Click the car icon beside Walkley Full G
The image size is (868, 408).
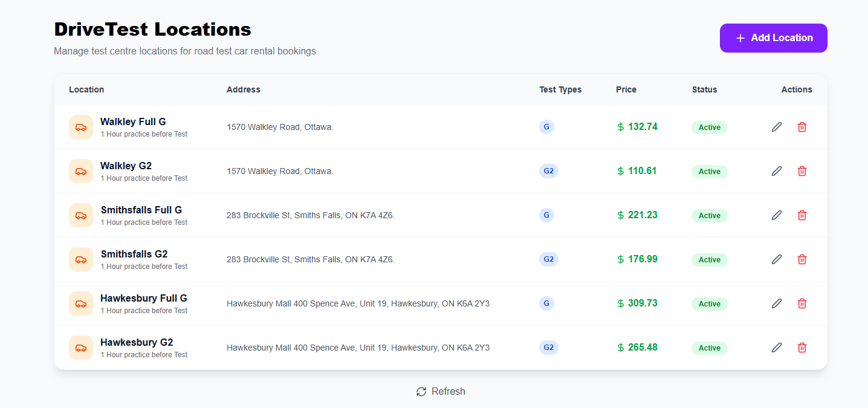81,127
